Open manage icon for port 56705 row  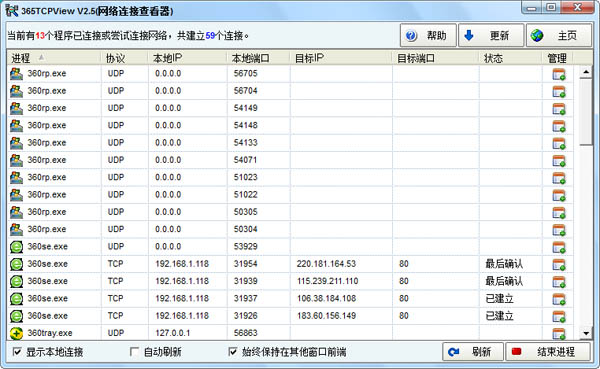pos(559,74)
